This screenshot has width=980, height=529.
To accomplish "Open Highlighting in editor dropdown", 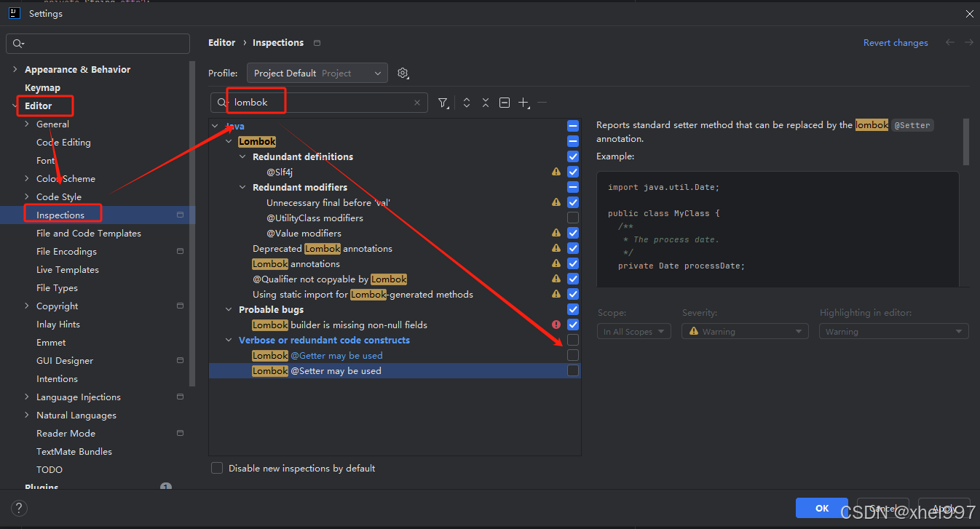I will tap(894, 331).
